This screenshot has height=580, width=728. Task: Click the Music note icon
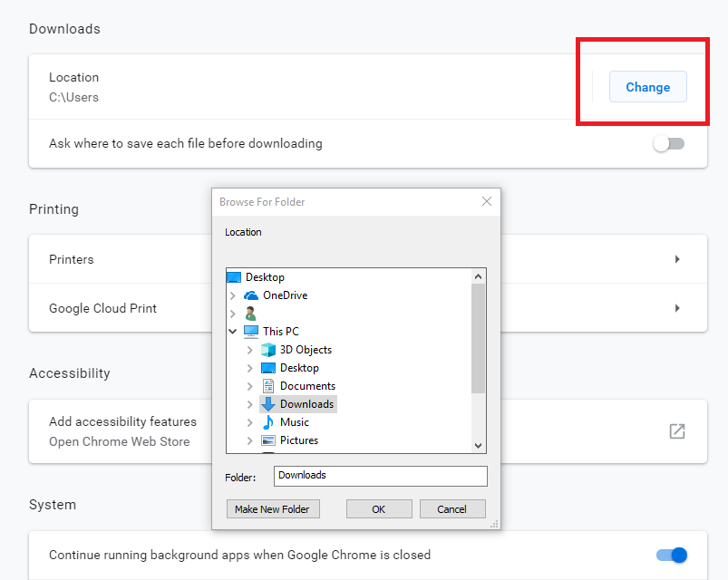pos(267,422)
